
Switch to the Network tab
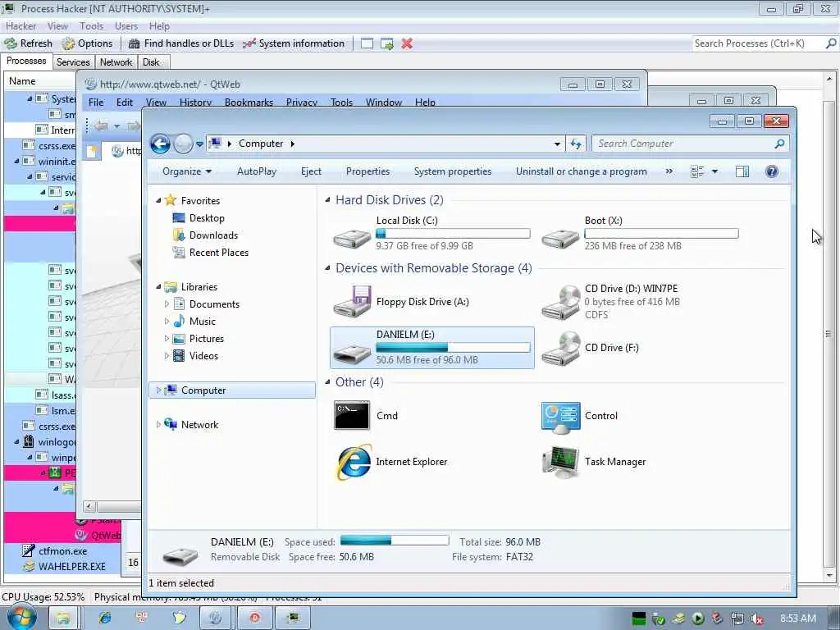pos(116,62)
